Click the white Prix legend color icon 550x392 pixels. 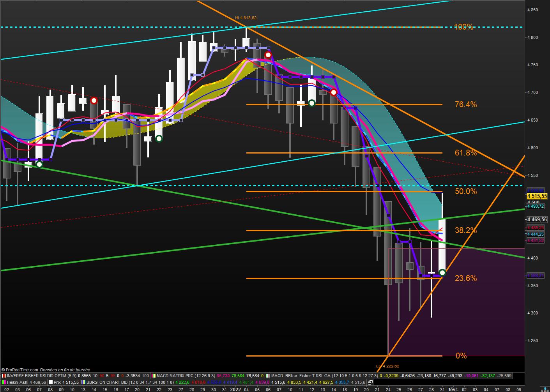[x=51, y=382]
